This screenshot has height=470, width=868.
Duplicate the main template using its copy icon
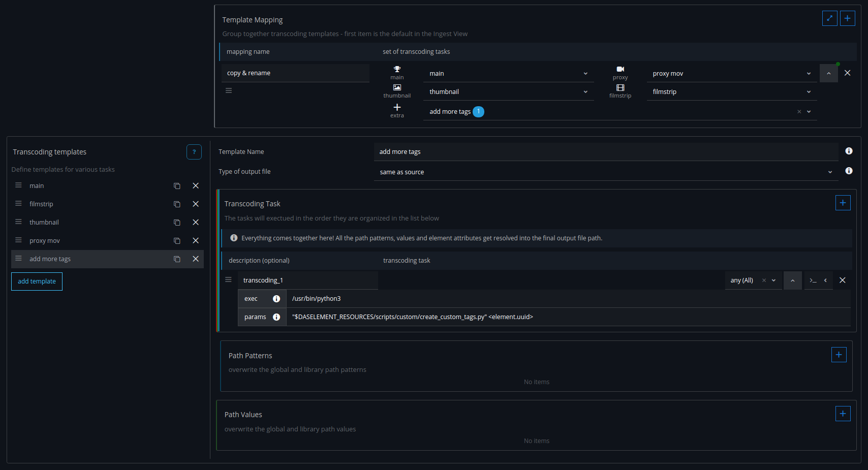coord(176,185)
